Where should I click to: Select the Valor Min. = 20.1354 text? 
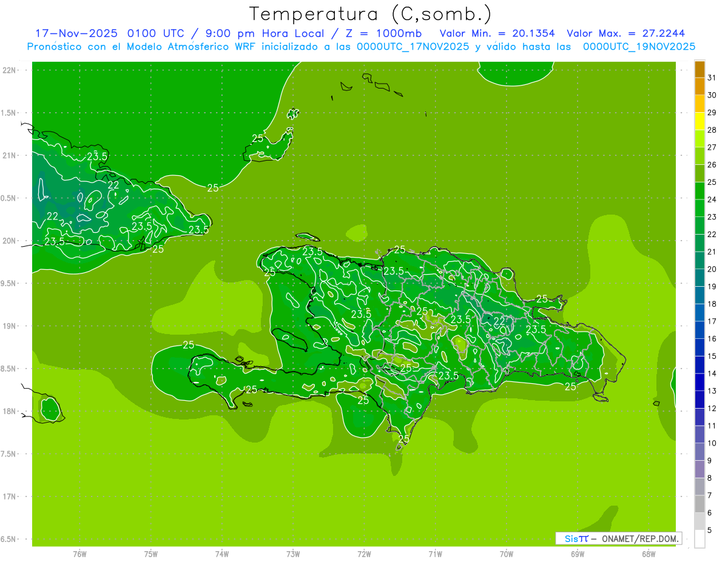(497, 33)
